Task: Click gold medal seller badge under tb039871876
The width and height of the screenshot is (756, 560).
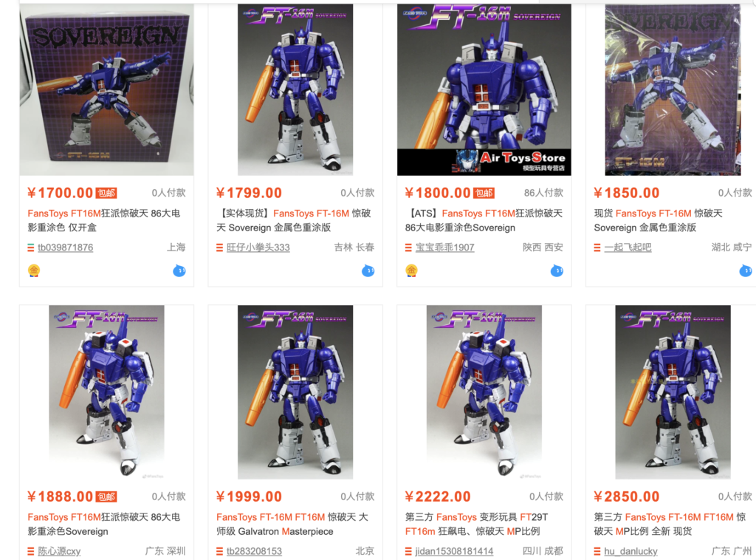Action: [x=34, y=270]
